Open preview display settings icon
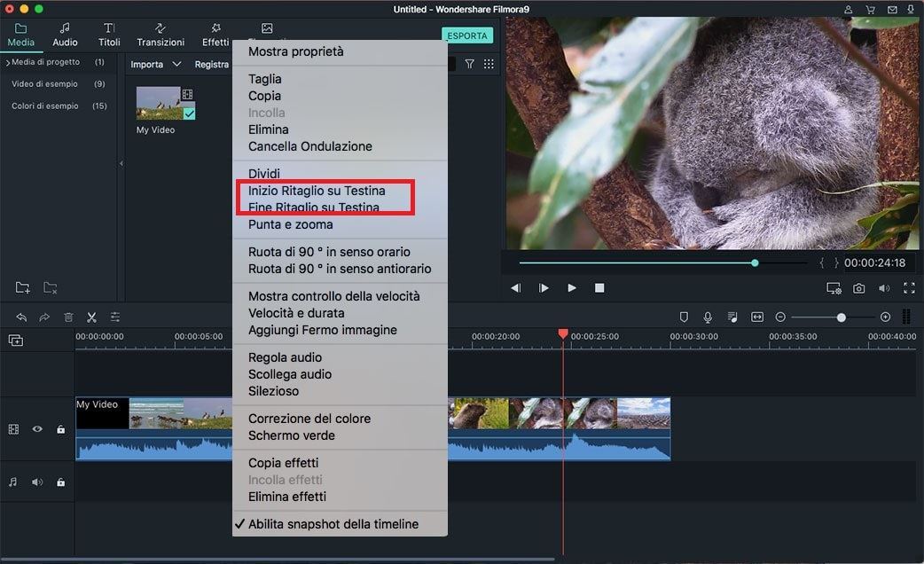Screen dimensions: 924x564 point(834,287)
